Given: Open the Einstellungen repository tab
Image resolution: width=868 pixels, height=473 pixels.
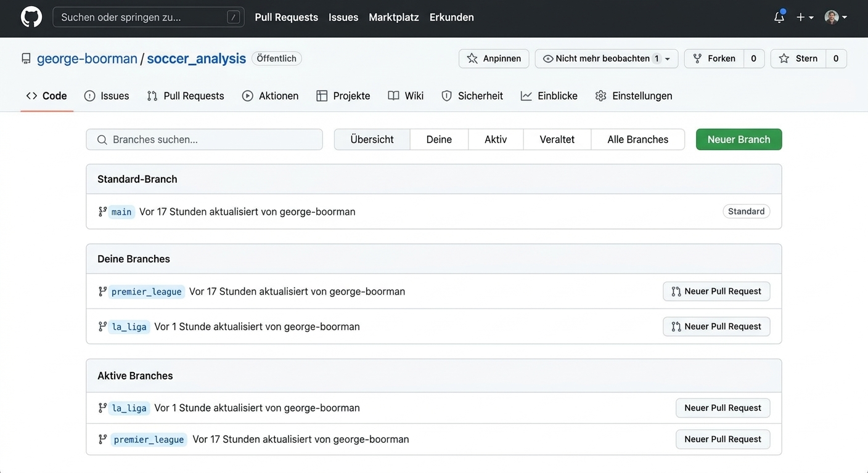Looking at the screenshot, I should (x=634, y=95).
